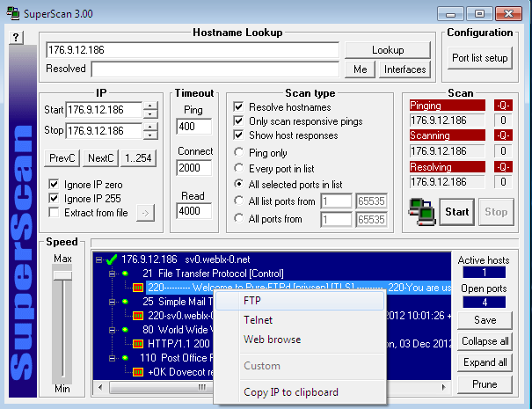The image size is (532, 409).
Task: Choose Web browse from the context menu
Action: click(x=300, y=340)
